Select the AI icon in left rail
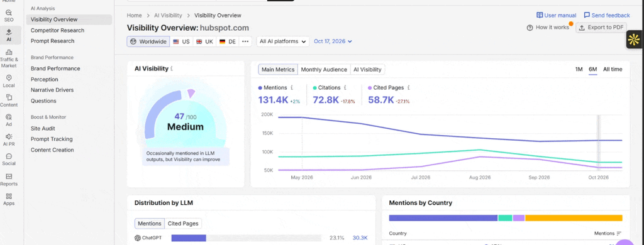The image size is (644, 245). tap(9, 35)
